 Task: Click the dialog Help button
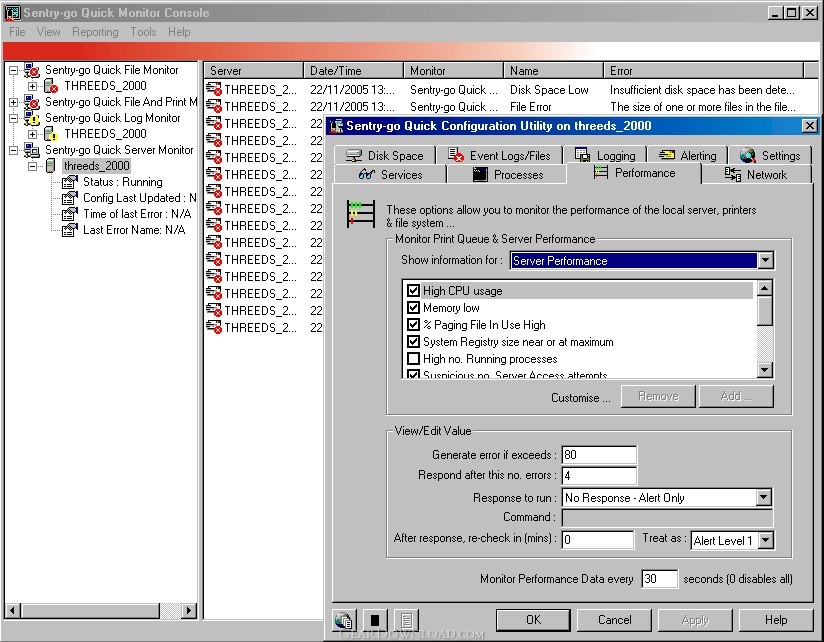click(776, 620)
